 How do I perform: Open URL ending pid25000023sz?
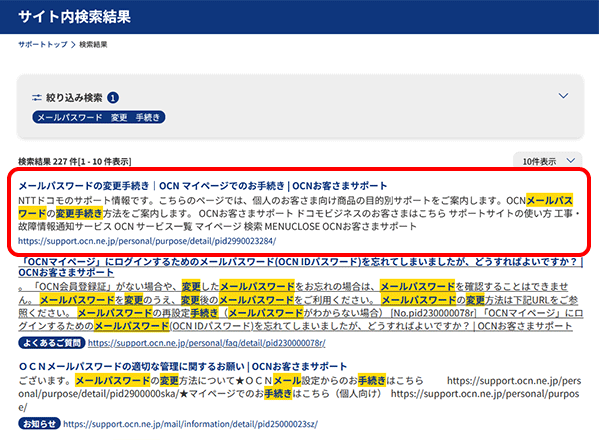point(190,424)
